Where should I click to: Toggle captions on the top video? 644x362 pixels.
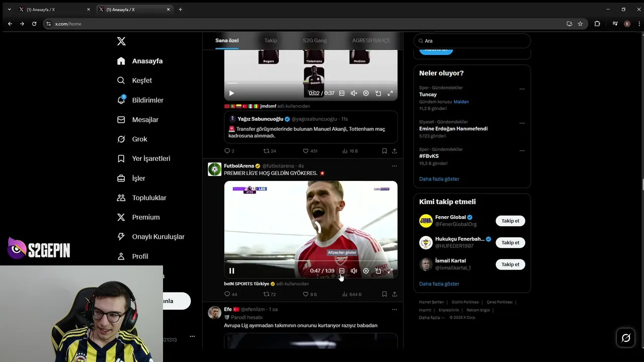342,93
